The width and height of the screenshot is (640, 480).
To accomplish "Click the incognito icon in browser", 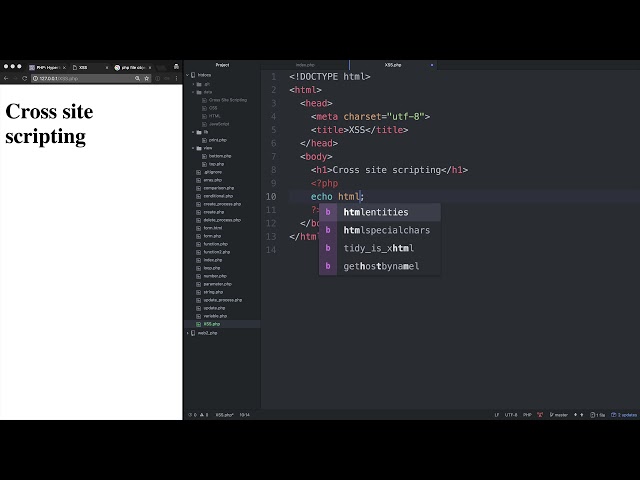I will tap(176, 67).
